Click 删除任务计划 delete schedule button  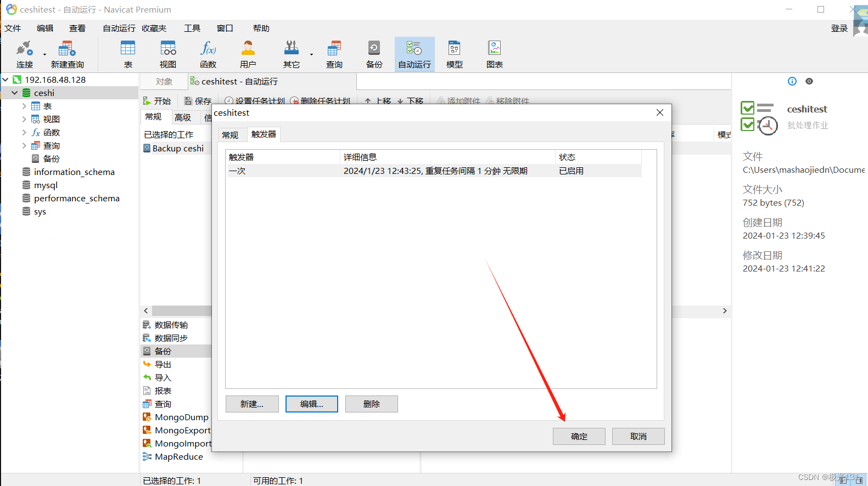320,101
